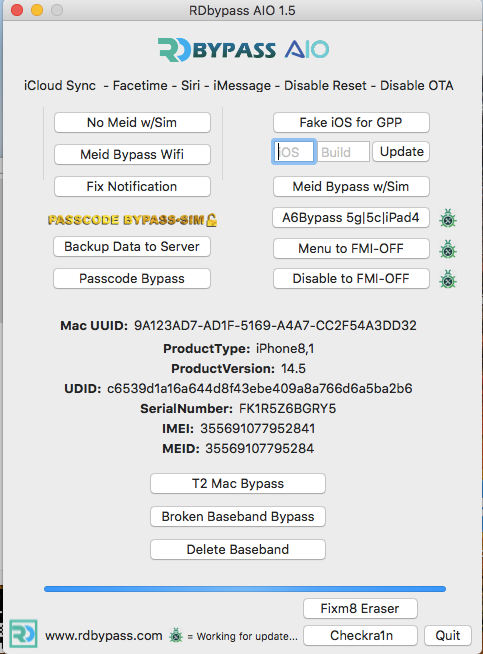Viewport: 483px width, 654px height.
Task: Run Fix Notification
Action: (132, 186)
